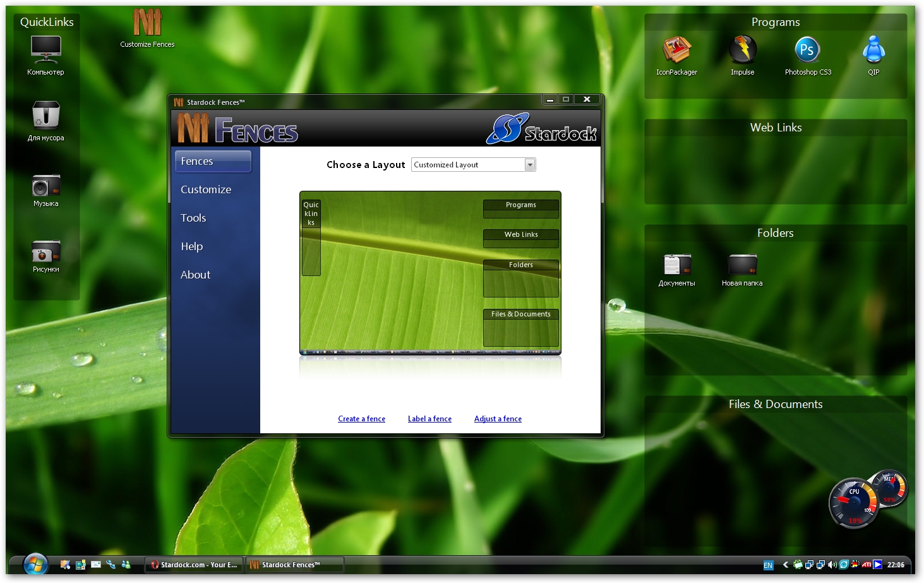Image resolution: width=924 pixels, height=583 pixels.
Task: Open the About sidebar tab
Action: point(195,275)
